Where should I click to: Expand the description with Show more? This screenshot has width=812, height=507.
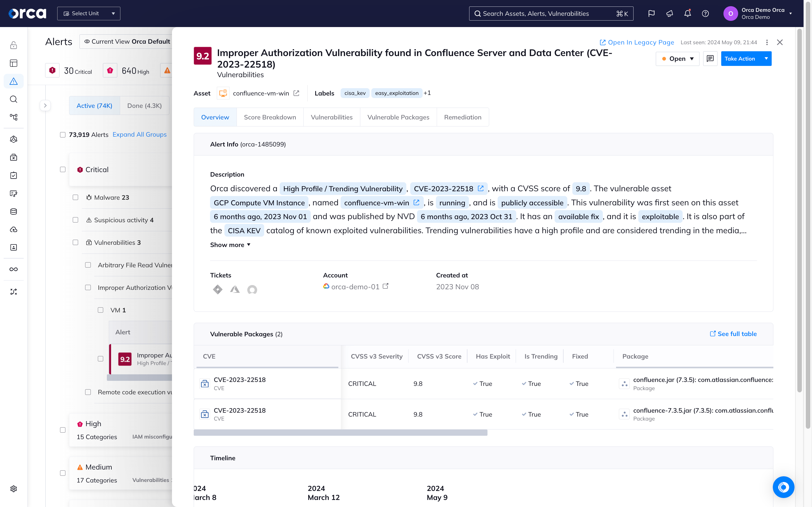[230, 244]
